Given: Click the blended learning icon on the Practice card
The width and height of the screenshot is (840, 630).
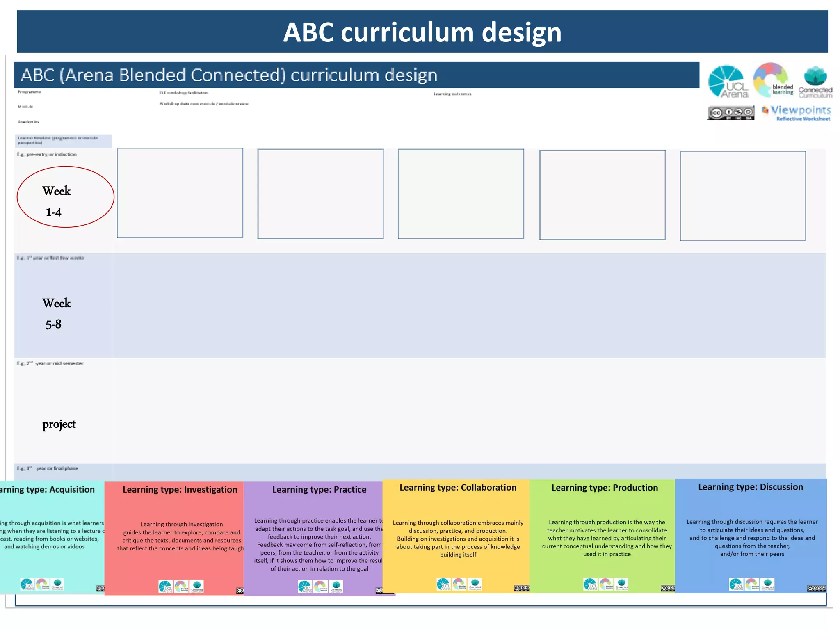Looking at the screenshot, I should pyautogui.click(x=320, y=587).
